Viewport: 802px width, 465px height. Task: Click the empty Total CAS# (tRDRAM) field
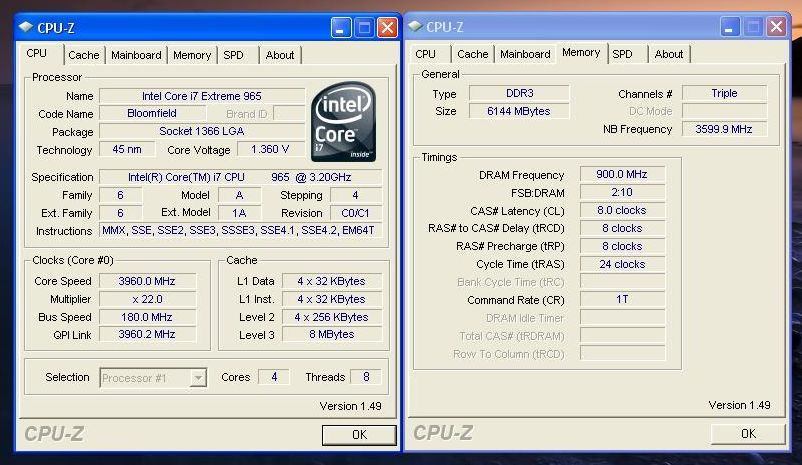click(622, 335)
